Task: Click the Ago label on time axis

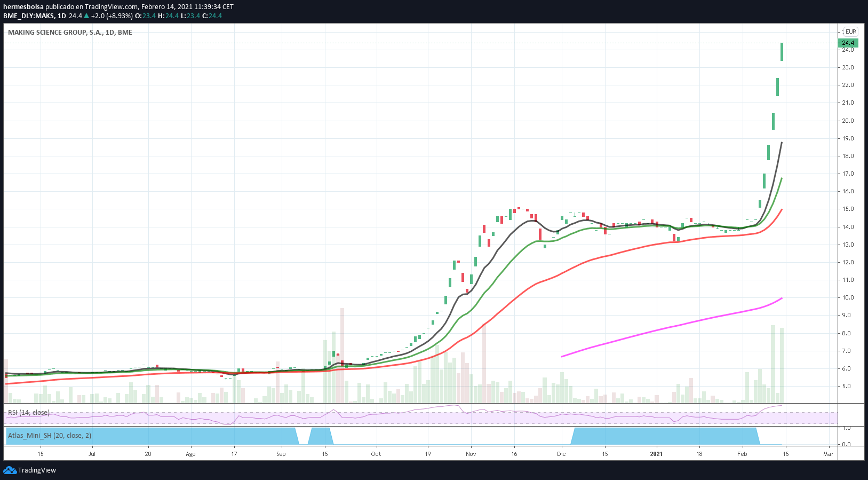Action: point(190,454)
